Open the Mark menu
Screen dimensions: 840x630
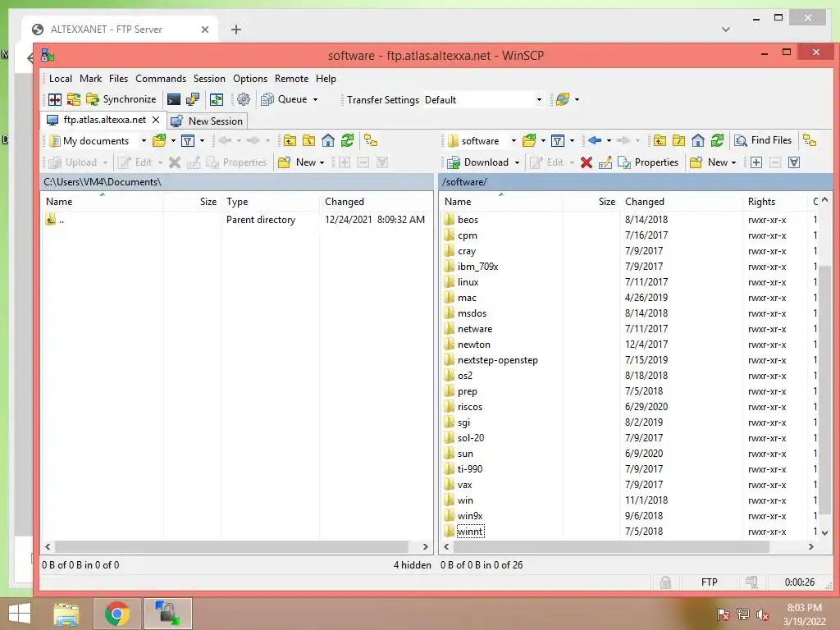click(x=90, y=79)
